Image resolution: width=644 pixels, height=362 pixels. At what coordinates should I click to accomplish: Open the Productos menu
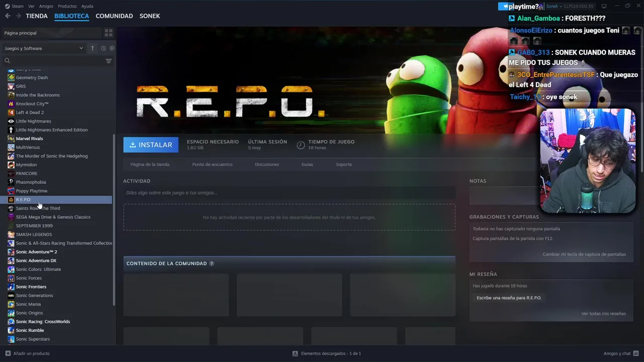point(67,6)
